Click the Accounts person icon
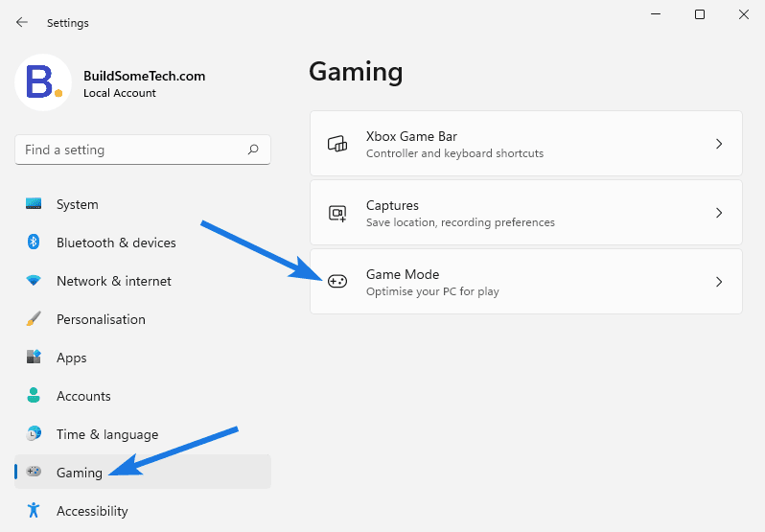This screenshot has width=765, height=532. [x=34, y=395]
